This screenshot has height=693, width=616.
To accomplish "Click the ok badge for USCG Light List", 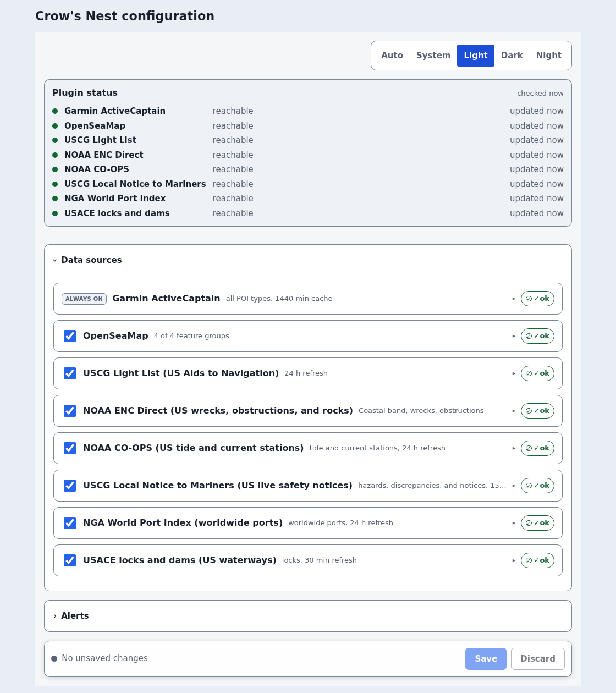I will coord(537,373).
